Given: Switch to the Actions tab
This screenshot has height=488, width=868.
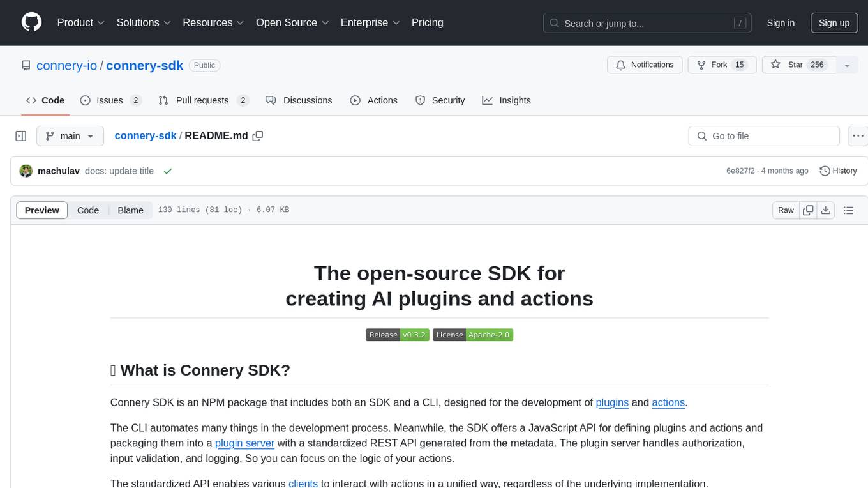Looking at the screenshot, I should pyautogui.click(x=374, y=100).
